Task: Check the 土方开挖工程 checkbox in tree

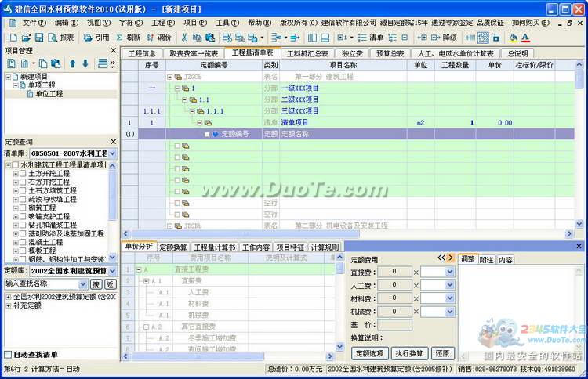Action: pyautogui.click(x=23, y=173)
